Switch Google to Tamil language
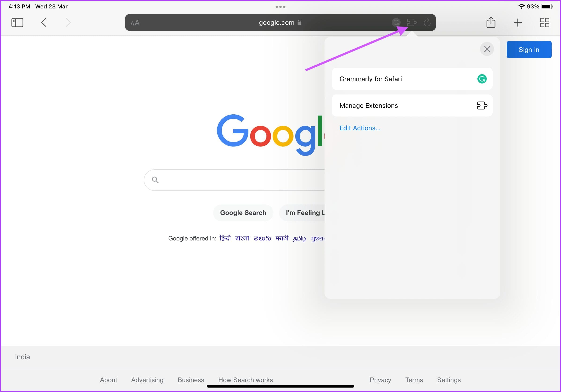The width and height of the screenshot is (561, 392). click(x=299, y=239)
